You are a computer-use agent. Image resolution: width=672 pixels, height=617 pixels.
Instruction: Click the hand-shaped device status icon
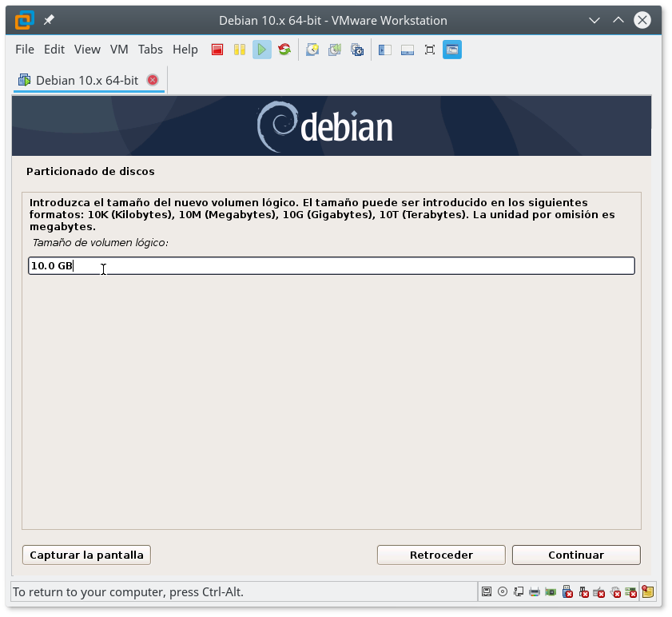coord(615,592)
